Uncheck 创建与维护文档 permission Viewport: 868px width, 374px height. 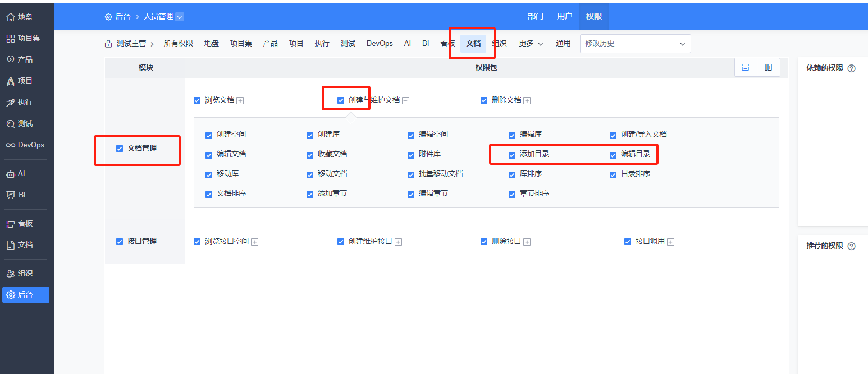tap(341, 100)
